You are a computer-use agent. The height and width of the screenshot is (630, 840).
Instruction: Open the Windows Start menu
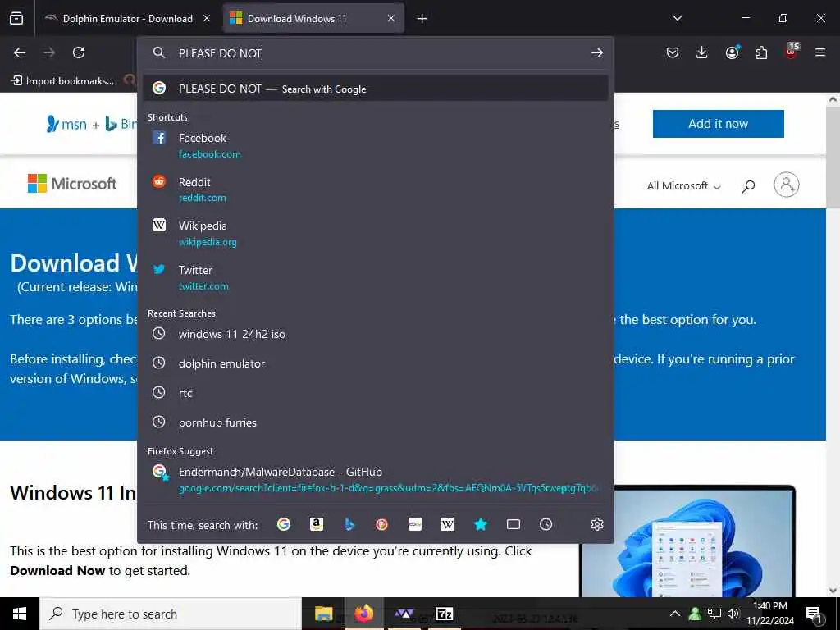click(x=20, y=614)
